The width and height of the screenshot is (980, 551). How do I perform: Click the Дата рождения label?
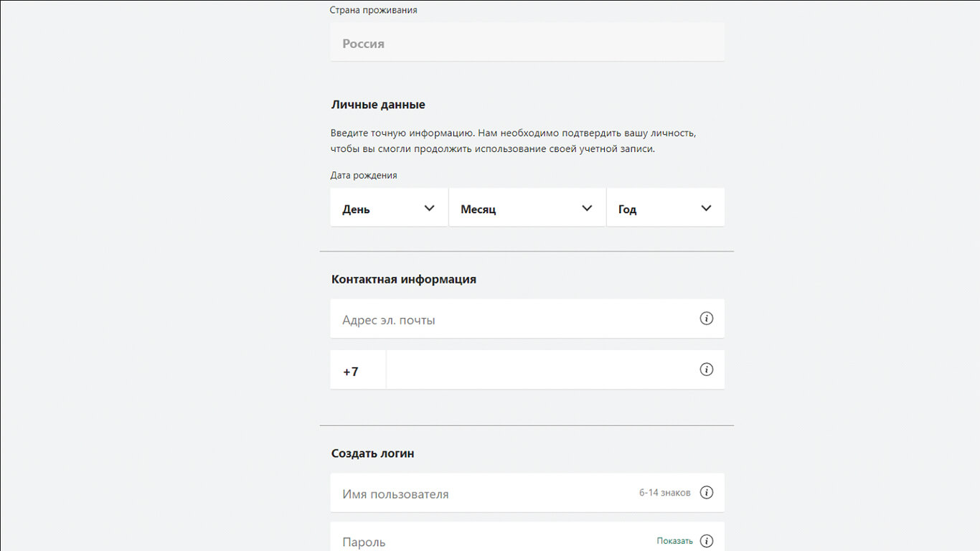click(x=364, y=175)
